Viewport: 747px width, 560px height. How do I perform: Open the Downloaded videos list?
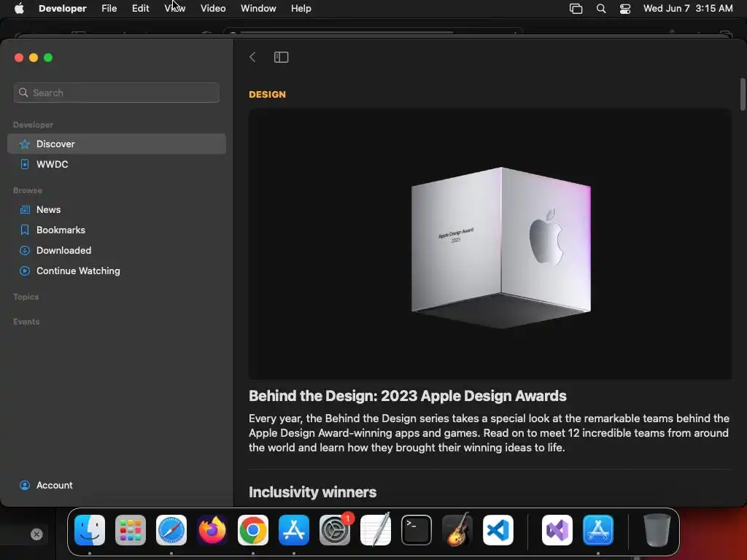(x=117, y=251)
